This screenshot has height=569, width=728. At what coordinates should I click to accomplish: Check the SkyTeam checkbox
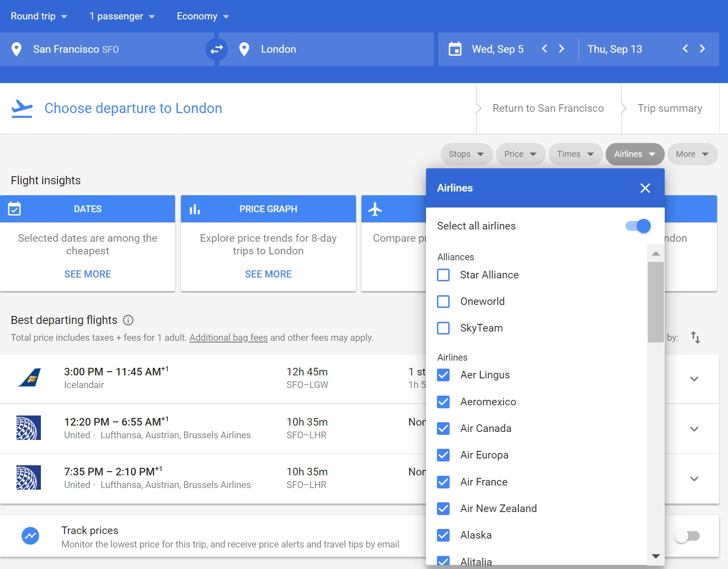pyautogui.click(x=443, y=328)
